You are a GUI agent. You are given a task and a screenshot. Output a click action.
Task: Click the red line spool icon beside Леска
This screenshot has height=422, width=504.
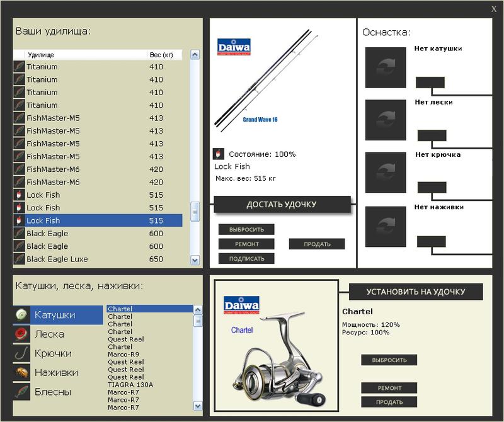tap(21, 334)
